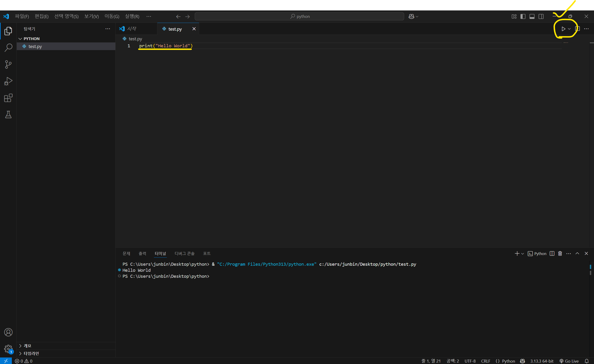Screen dimensions: 594x364
Task: Expand the 타임라인 section
Action: [31, 353]
